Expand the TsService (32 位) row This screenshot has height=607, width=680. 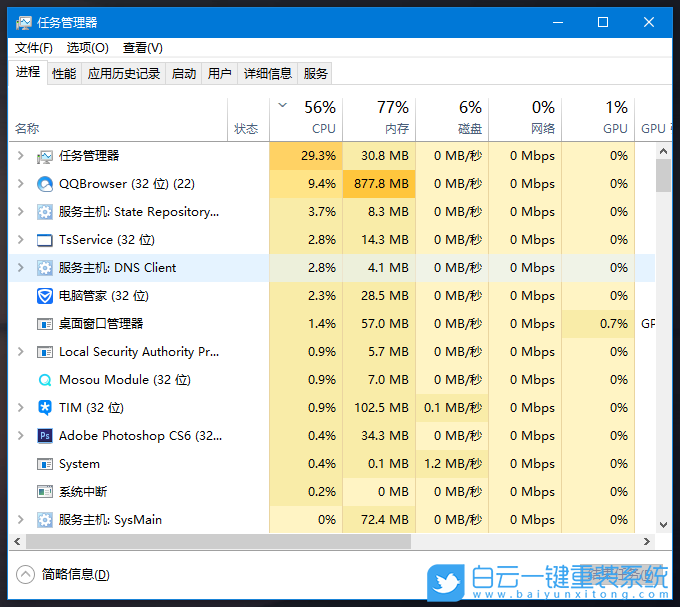20,240
